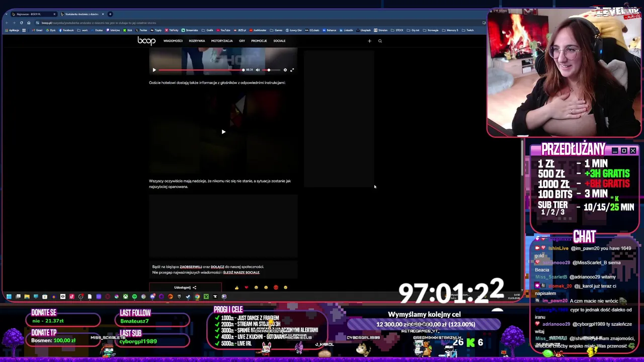Open the Grafik bookmarks folder
644x362 pixels.
tap(208, 30)
